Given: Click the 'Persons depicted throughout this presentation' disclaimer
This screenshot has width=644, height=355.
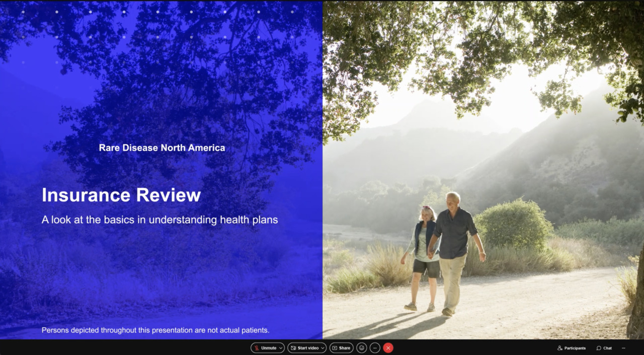Looking at the screenshot, I should point(155,330).
